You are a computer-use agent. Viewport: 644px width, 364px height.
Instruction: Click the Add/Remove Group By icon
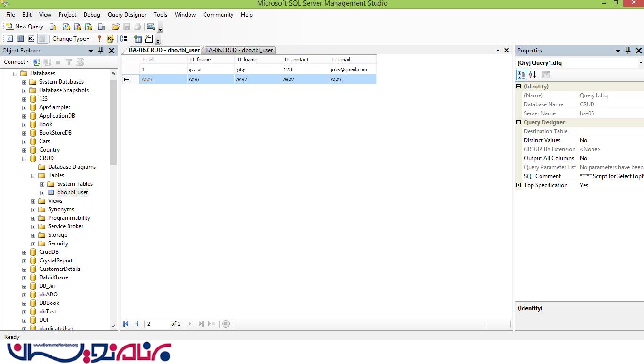pyautogui.click(x=124, y=39)
